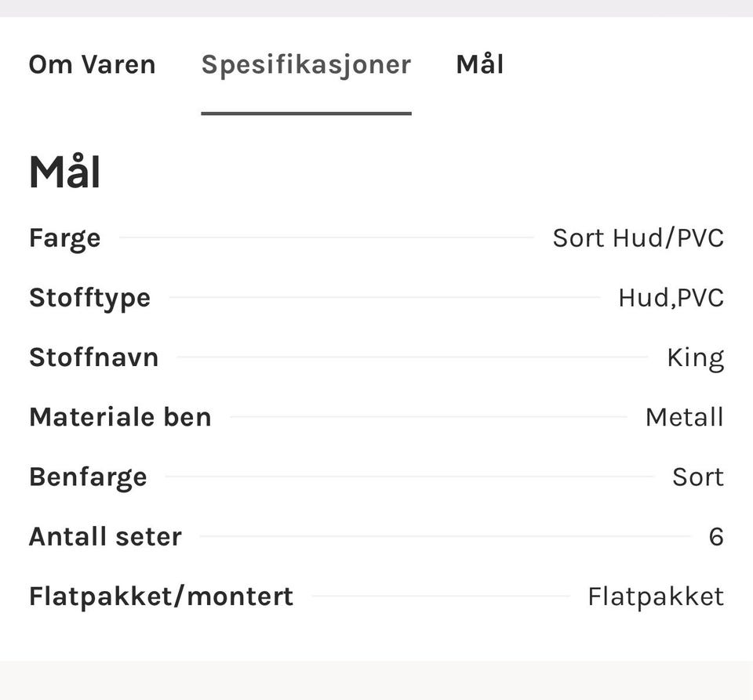Click the divider line in the Farge row
Viewport: 753px width, 700px height.
[326, 238]
